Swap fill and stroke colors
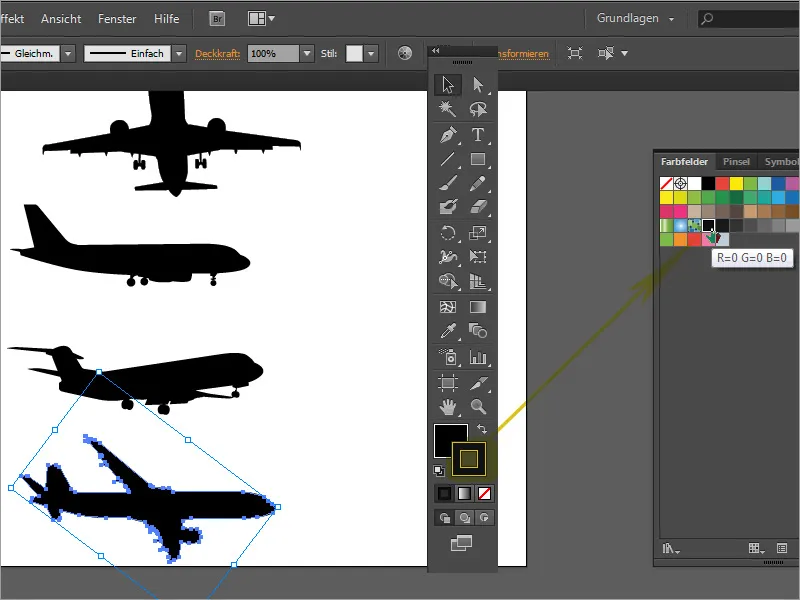800x600 pixels. [481, 429]
